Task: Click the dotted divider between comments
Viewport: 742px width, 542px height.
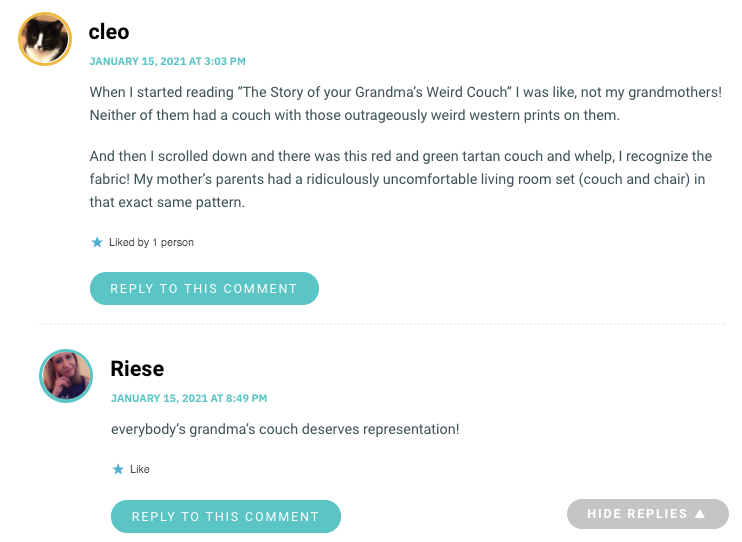Action: (x=381, y=324)
